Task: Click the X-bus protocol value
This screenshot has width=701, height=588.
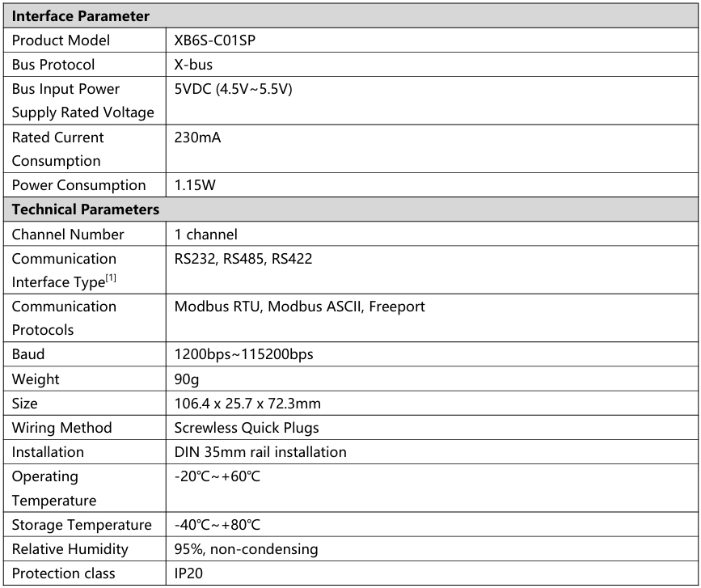Action: pyautogui.click(x=193, y=65)
